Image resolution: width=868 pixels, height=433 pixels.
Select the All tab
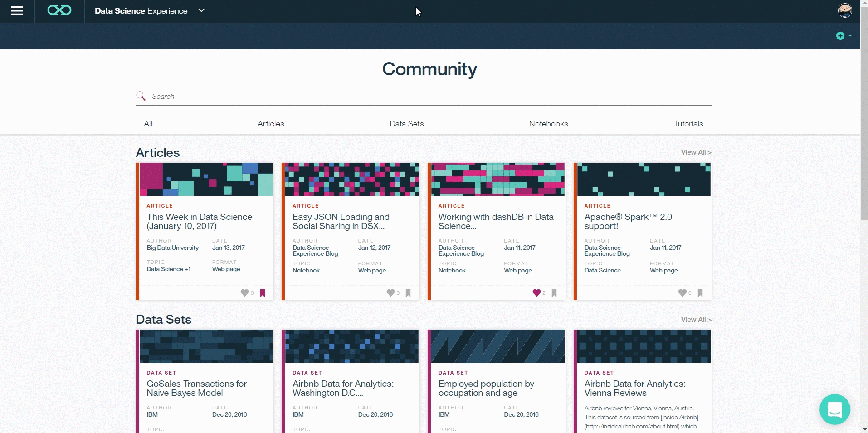(x=148, y=124)
